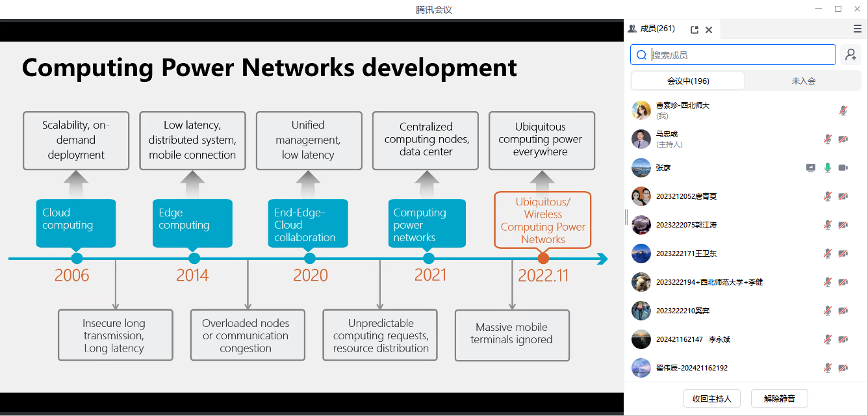Select member name 张彦

(x=663, y=168)
